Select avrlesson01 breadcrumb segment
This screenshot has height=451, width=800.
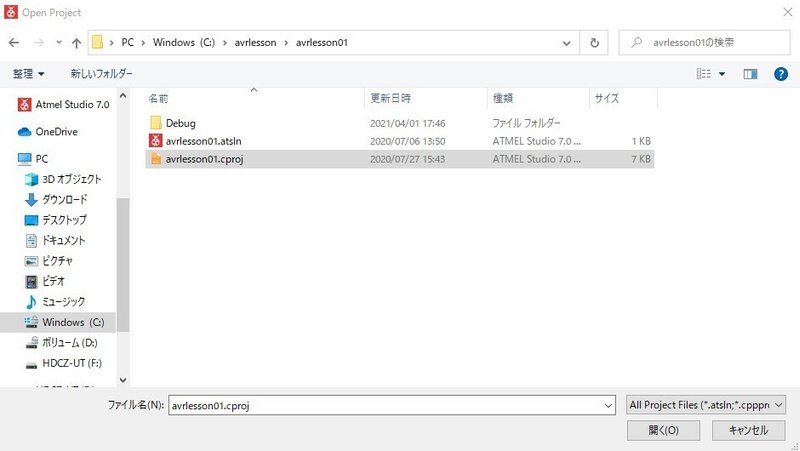point(321,43)
